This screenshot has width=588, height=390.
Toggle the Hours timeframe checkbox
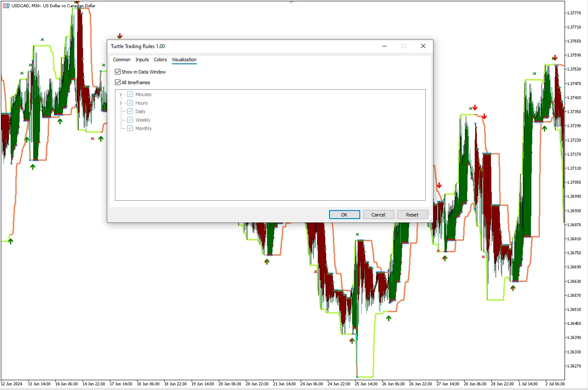[x=130, y=103]
